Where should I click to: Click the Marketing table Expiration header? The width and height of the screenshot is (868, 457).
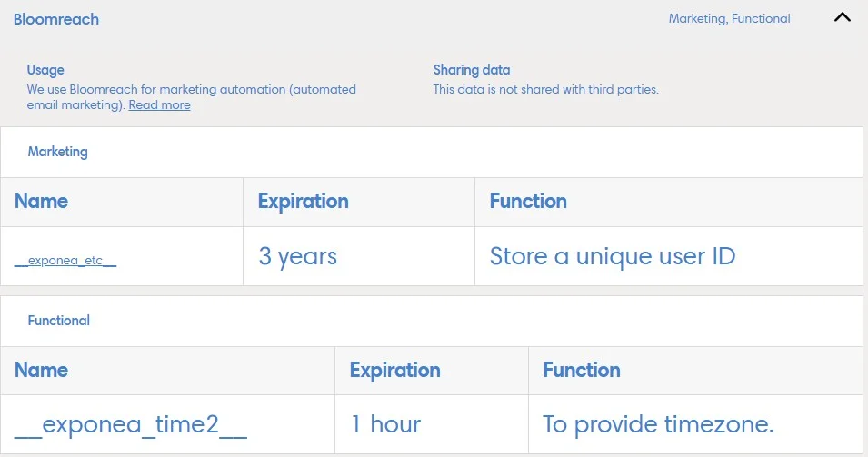coord(359,202)
